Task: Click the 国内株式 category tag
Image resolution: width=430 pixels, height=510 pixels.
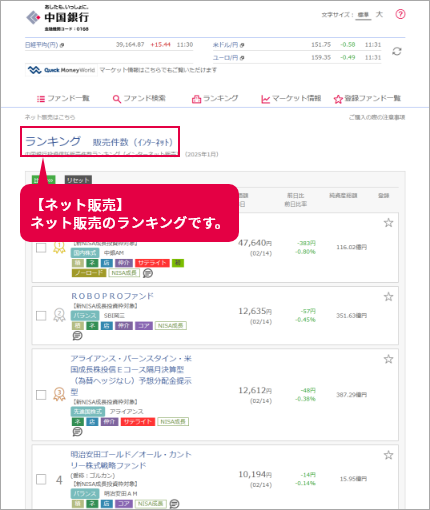Action: pos(85,253)
